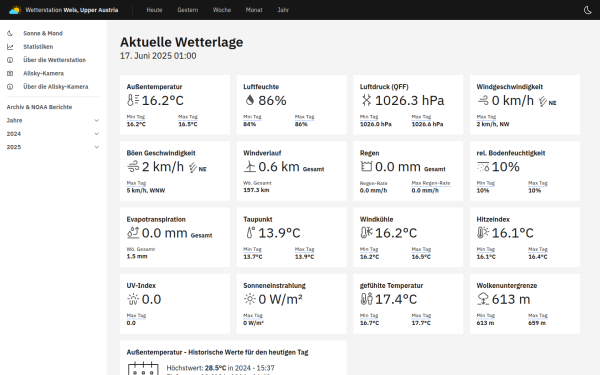Open the Jahr view
The width and height of the screenshot is (600, 375).
pos(283,10)
